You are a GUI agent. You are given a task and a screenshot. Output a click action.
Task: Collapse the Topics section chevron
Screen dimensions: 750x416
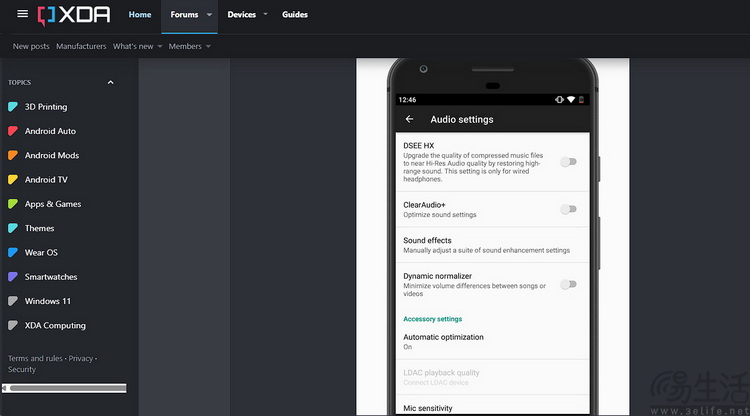pyautogui.click(x=110, y=83)
